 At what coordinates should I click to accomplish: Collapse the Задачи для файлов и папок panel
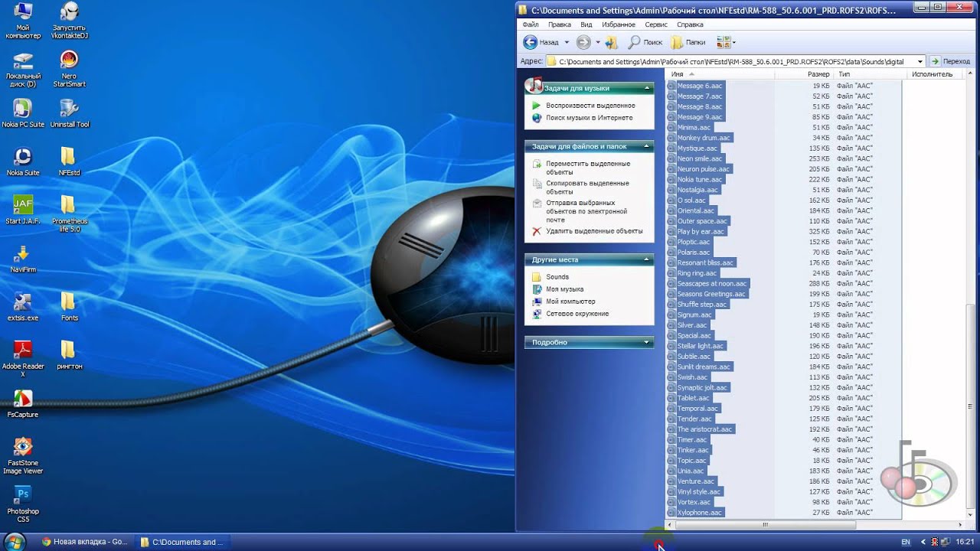point(647,146)
